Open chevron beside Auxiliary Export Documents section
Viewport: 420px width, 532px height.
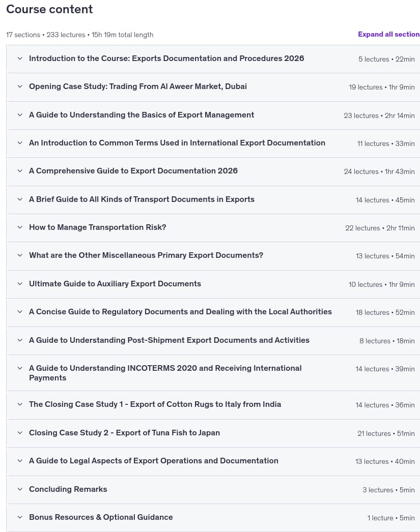20,284
